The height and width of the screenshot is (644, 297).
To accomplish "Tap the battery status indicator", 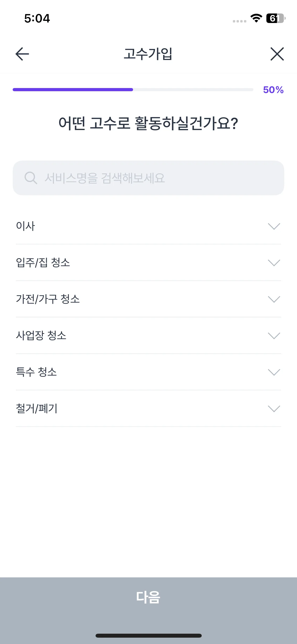I will (x=276, y=18).
